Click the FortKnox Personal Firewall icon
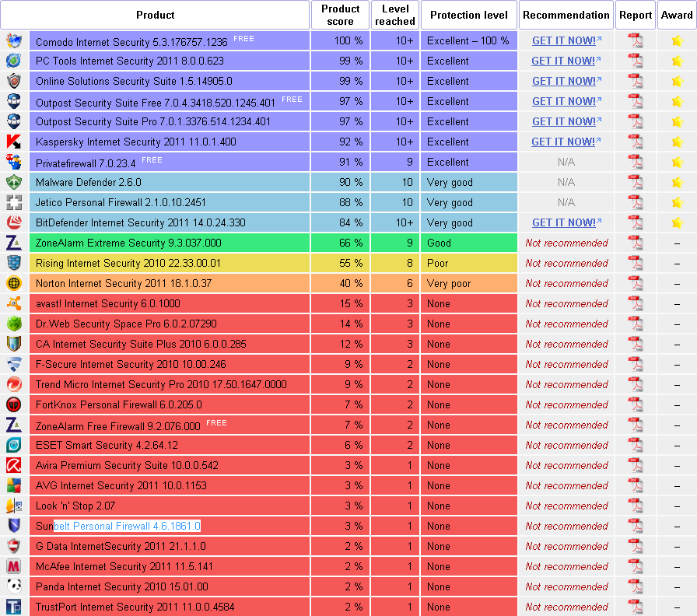This screenshot has height=616, width=697. (x=14, y=405)
